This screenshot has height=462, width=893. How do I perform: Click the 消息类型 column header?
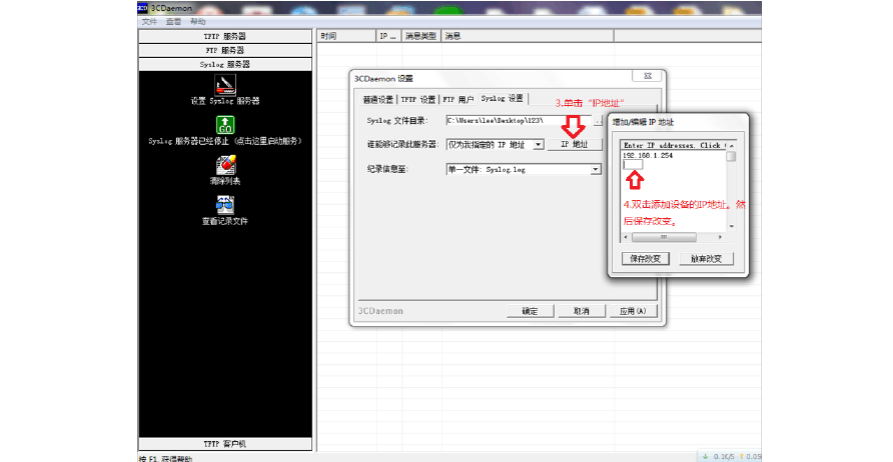click(x=421, y=36)
